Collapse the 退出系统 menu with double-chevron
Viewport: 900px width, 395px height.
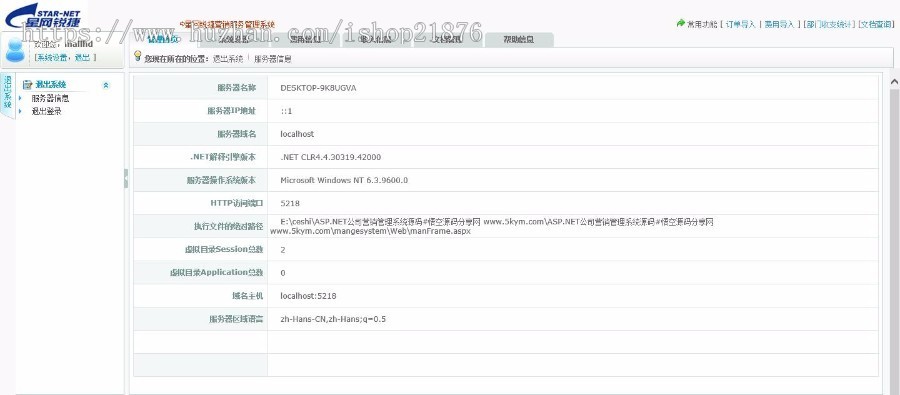tap(106, 85)
